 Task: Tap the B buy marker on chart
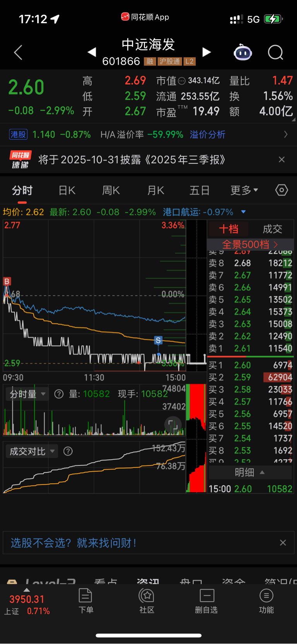7,282
